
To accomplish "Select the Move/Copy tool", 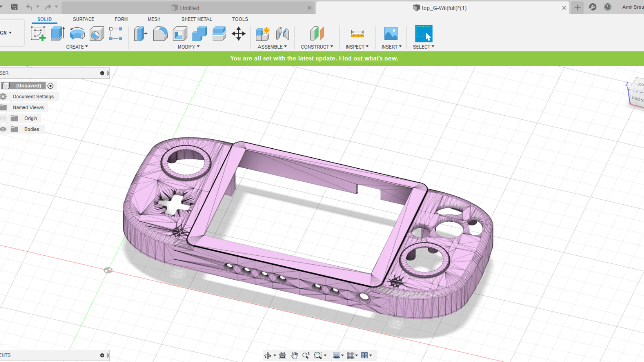I will click(239, 34).
